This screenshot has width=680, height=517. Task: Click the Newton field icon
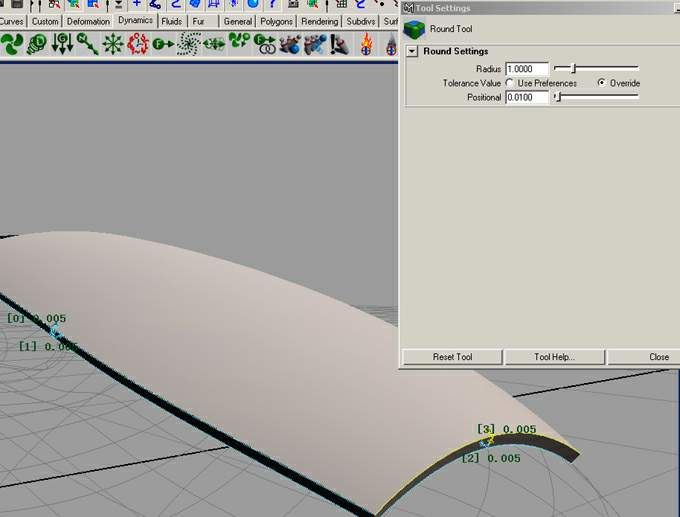pos(87,44)
